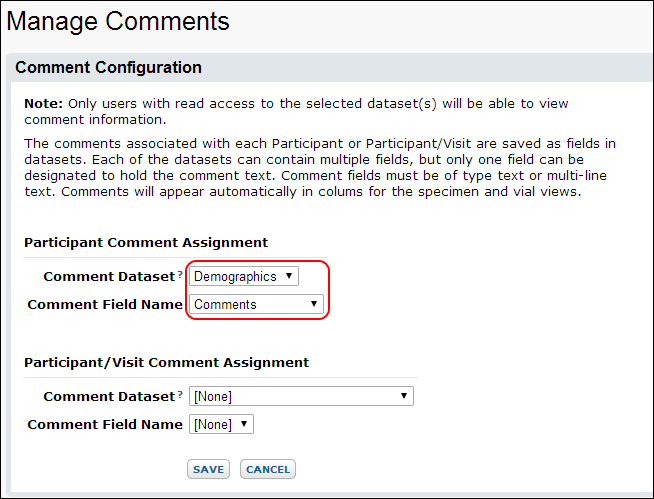Image resolution: width=654 pixels, height=499 pixels.
Task: Click the Cancel button
Action: [x=268, y=469]
